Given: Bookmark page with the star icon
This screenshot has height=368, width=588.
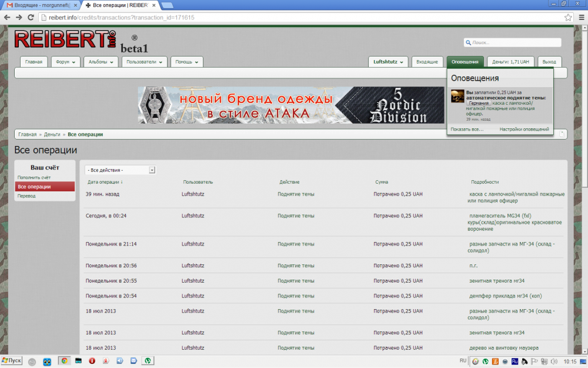Looking at the screenshot, I should click(568, 17).
